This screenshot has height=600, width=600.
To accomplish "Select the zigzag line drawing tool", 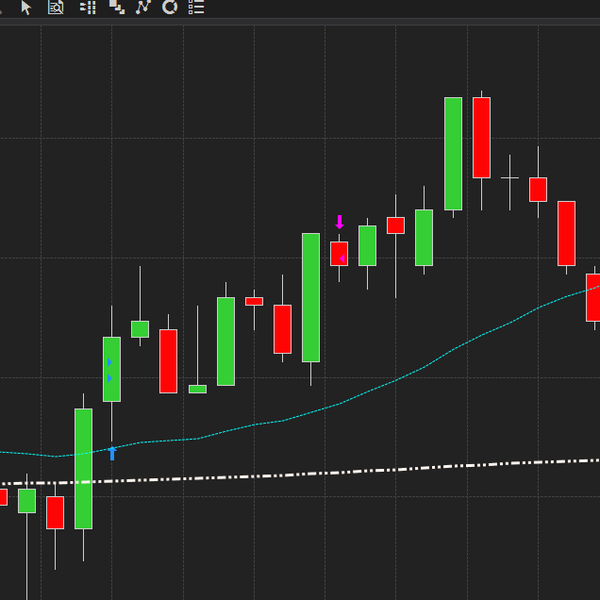I will click(143, 7).
